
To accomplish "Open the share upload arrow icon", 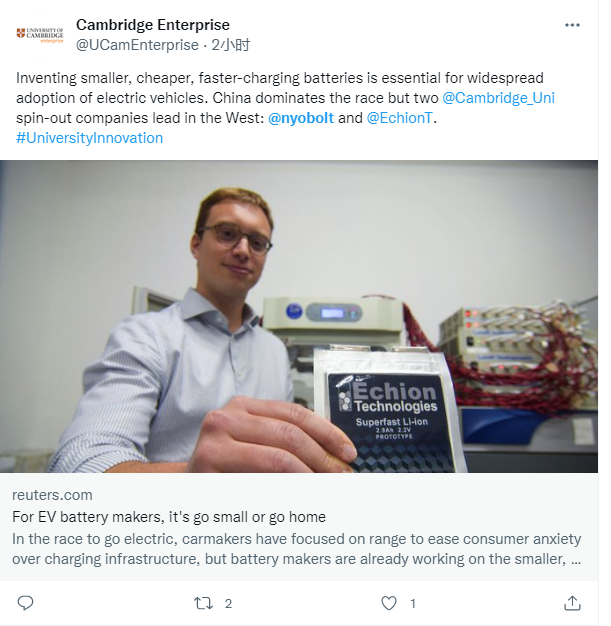I will (x=572, y=603).
